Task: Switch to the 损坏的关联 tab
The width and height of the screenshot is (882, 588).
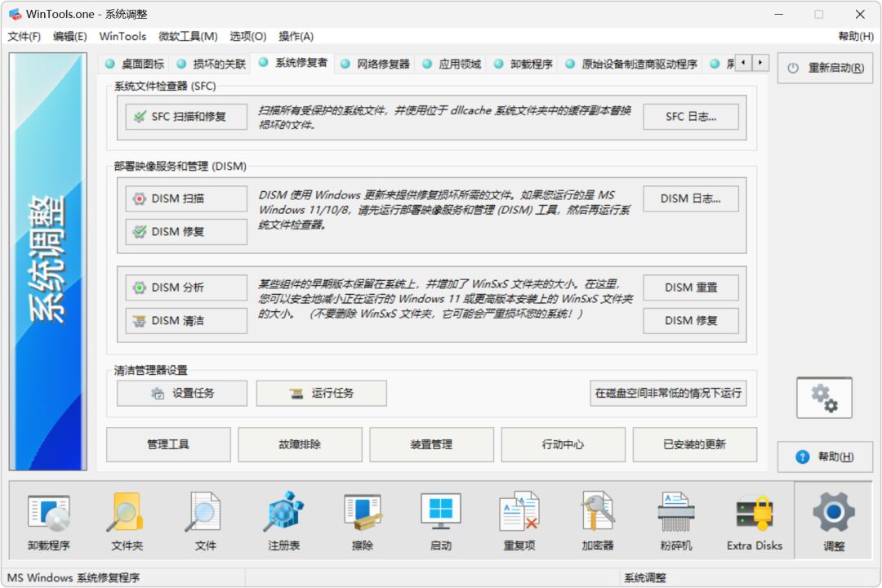Action: point(212,65)
